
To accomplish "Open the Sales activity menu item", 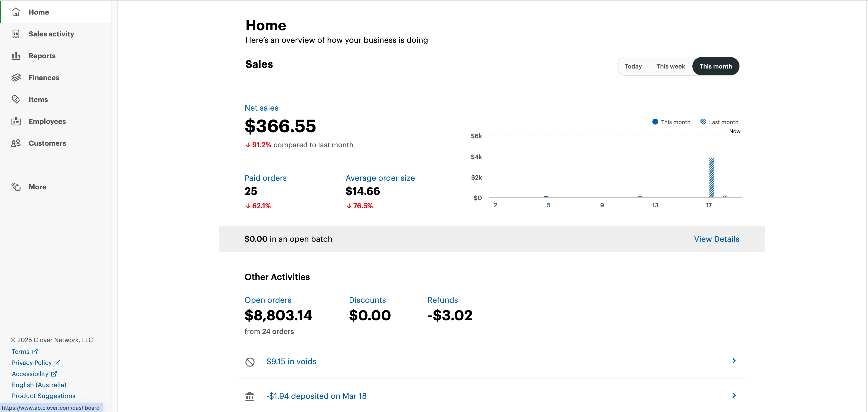I will (x=51, y=34).
